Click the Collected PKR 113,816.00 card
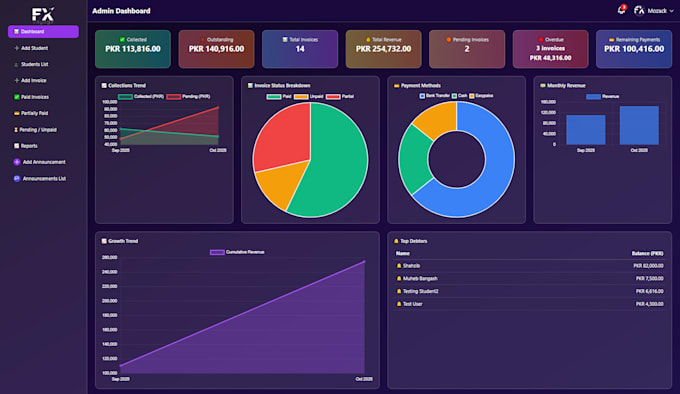Screen dimensions: 680x394 133,49
